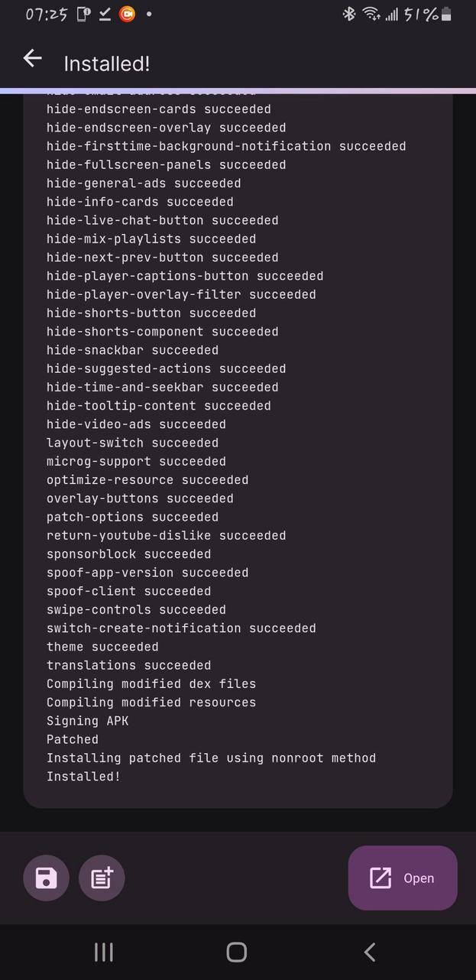Tap the Bluetooth icon in the status bar
476x980 pixels.
click(348, 14)
